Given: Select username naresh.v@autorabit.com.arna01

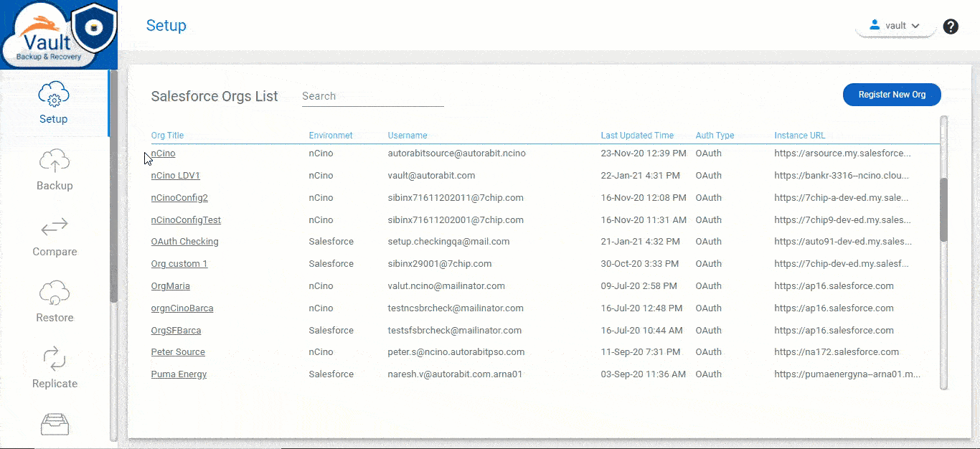Looking at the screenshot, I should point(455,374).
